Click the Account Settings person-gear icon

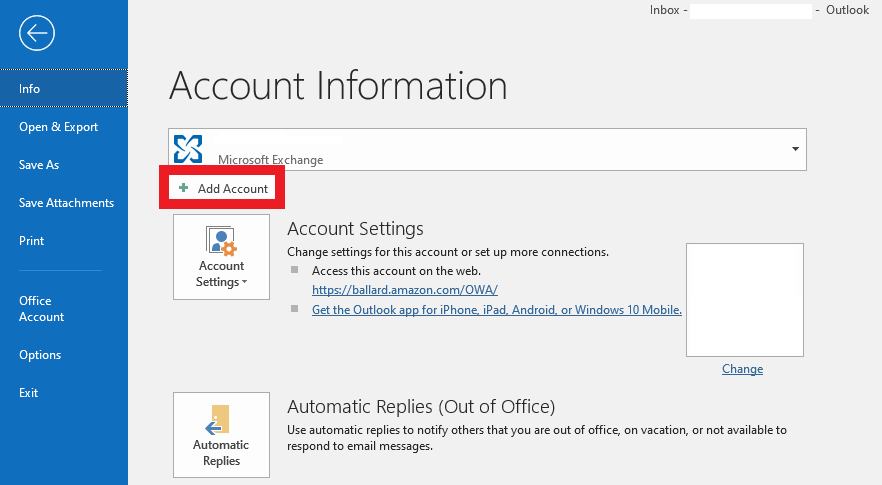[x=221, y=241]
